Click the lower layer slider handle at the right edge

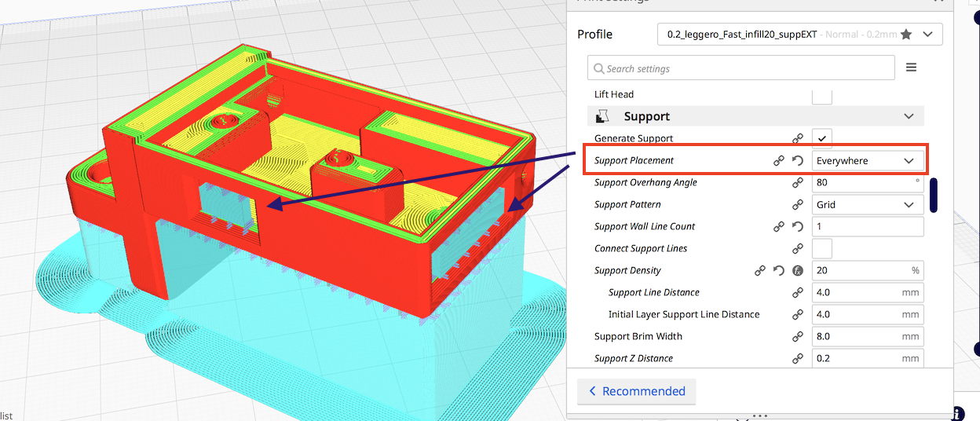point(976,349)
